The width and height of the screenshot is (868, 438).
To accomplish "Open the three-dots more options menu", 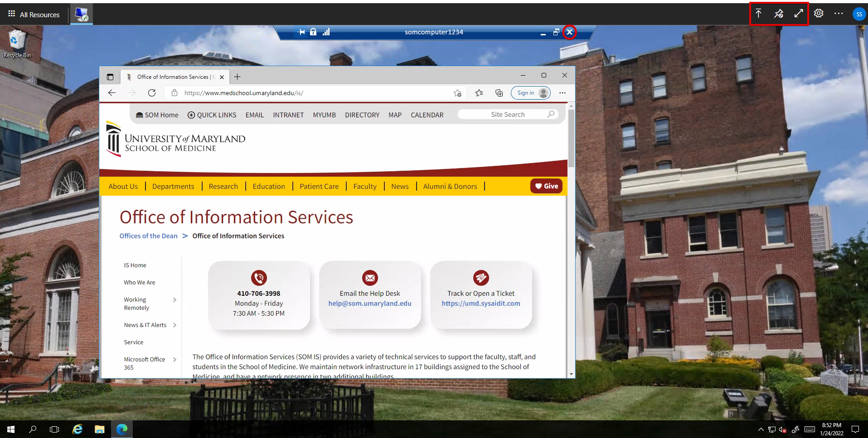I will tap(839, 14).
